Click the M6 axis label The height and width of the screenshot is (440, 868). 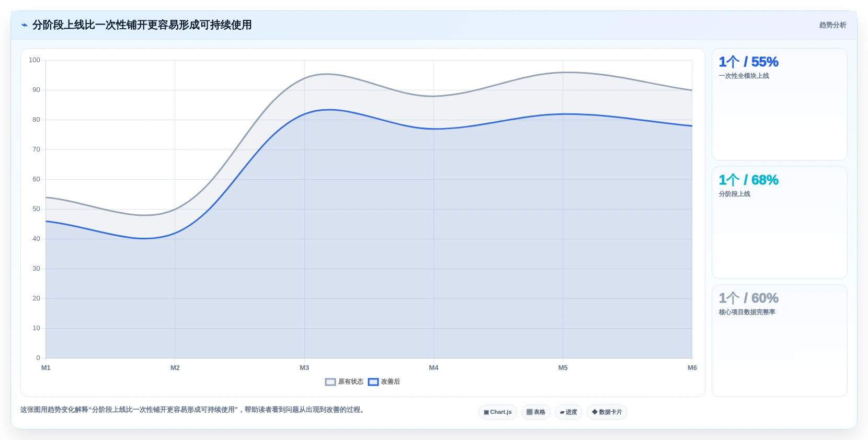[692, 368]
